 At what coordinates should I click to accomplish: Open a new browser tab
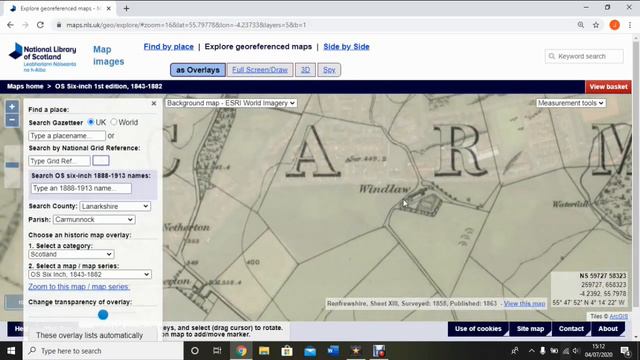[x=126, y=8]
